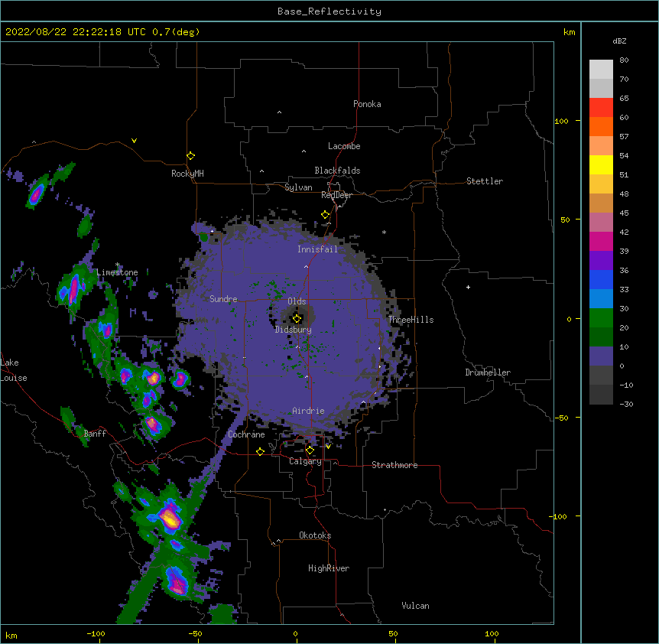The image size is (659, 644).
Task: Click the Airdrie city label
Action: click(309, 411)
